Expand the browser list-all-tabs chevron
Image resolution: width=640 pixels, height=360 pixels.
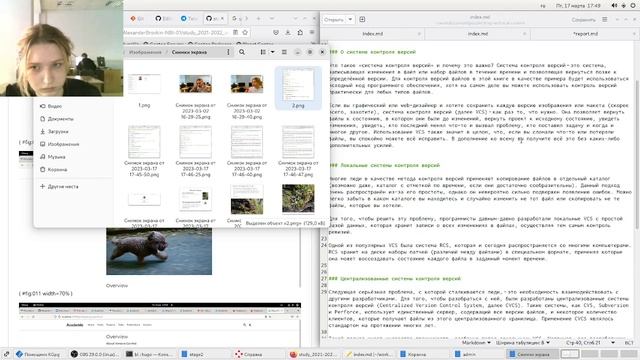coord(272,18)
